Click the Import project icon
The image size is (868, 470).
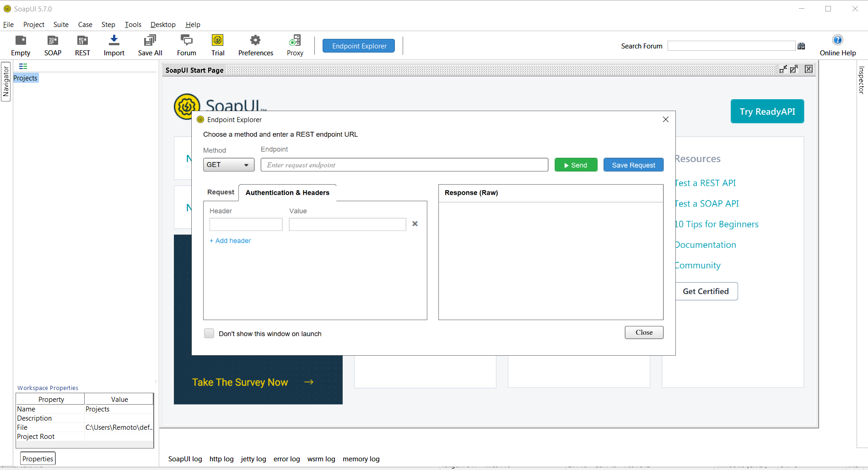click(x=114, y=41)
